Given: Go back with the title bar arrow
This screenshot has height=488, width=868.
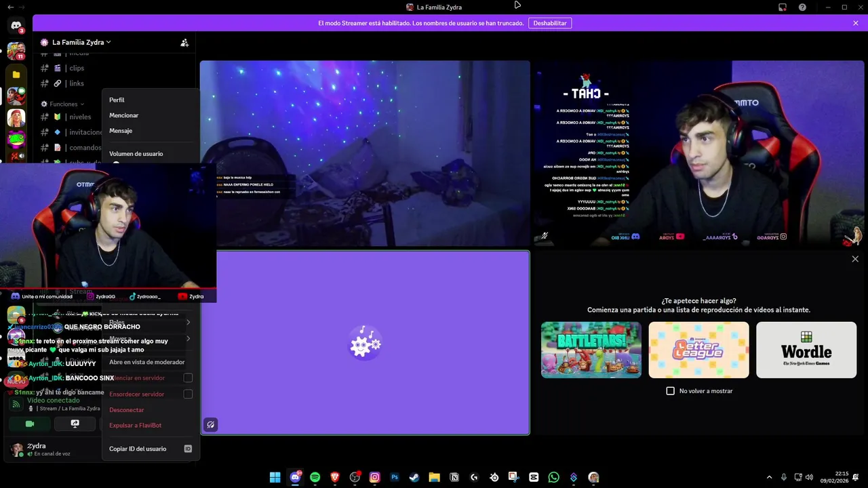Looking at the screenshot, I should (x=10, y=7).
